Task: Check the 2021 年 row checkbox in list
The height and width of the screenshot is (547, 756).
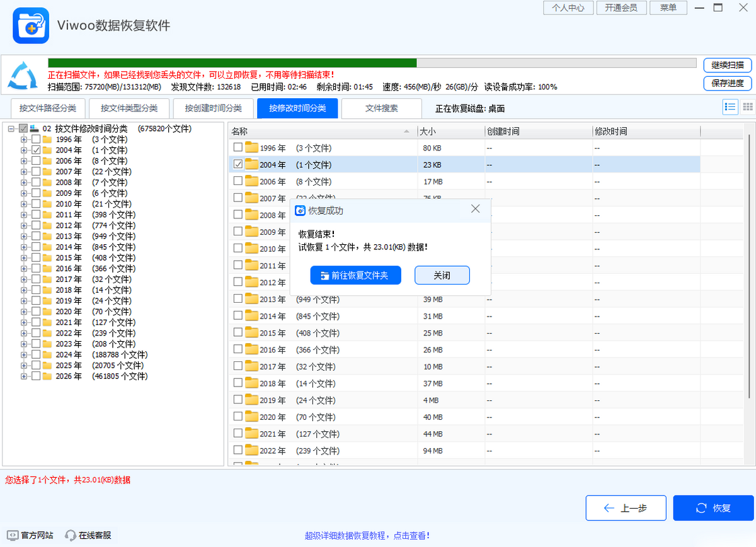Action: 238,433
